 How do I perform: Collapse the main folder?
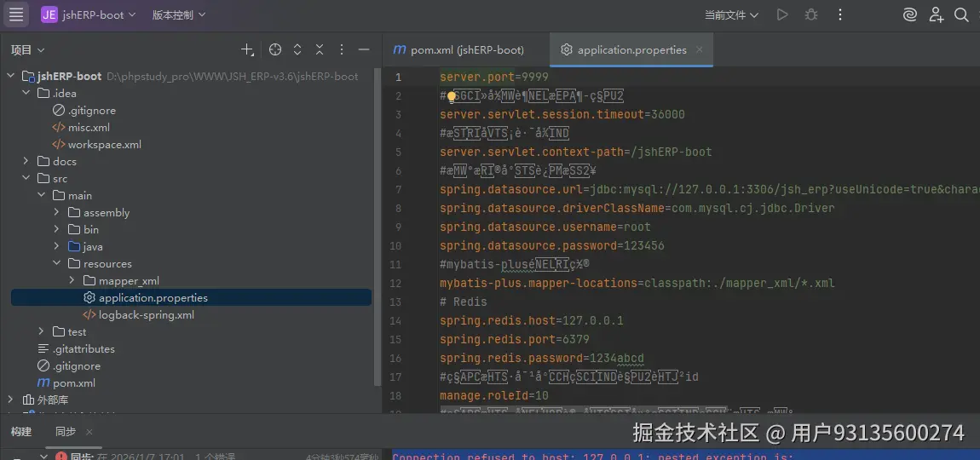(41, 196)
